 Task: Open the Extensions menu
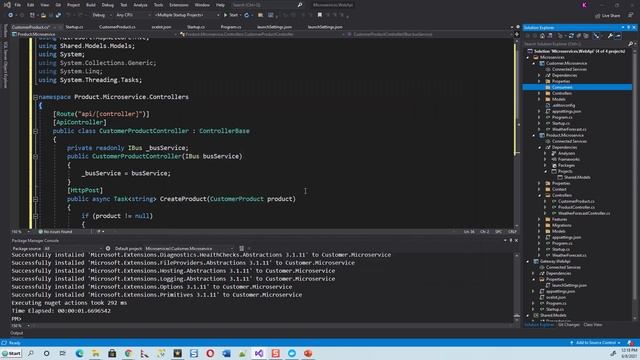[179, 5]
